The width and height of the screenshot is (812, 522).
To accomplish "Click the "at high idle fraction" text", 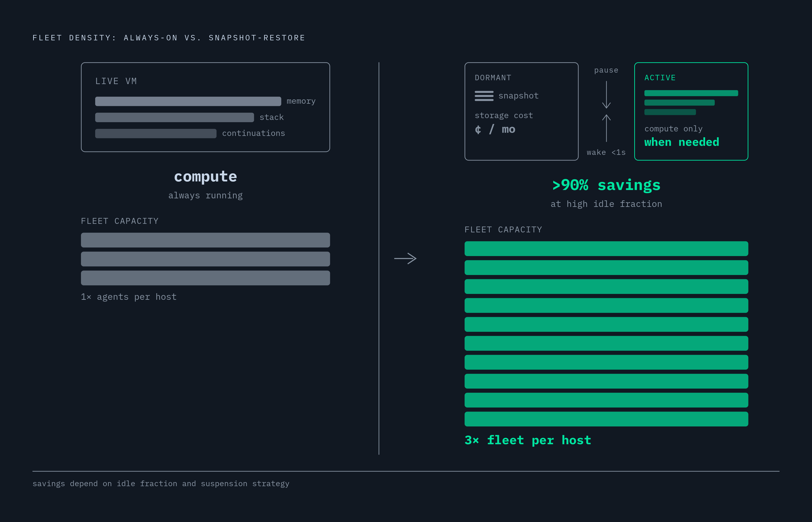I will pyautogui.click(x=606, y=204).
